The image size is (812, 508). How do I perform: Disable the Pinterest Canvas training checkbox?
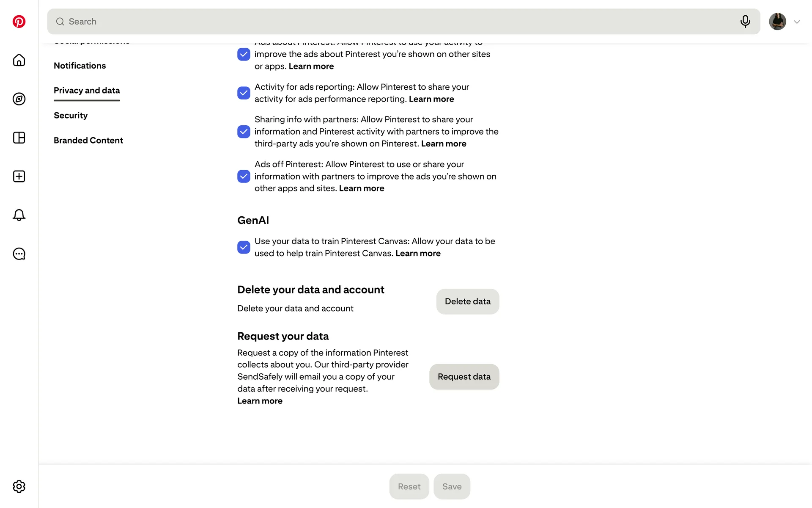244,247
